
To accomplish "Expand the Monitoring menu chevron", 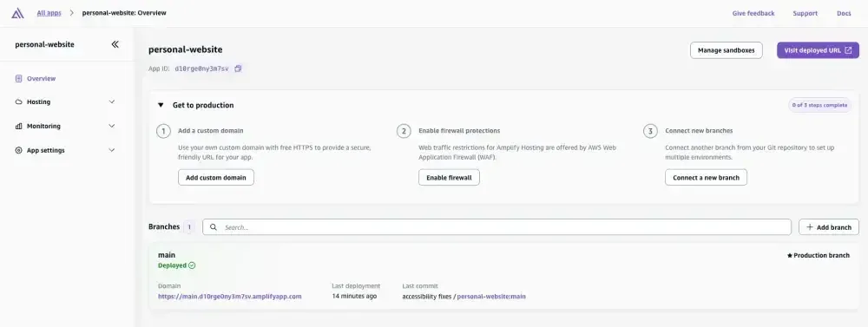I will coord(112,126).
